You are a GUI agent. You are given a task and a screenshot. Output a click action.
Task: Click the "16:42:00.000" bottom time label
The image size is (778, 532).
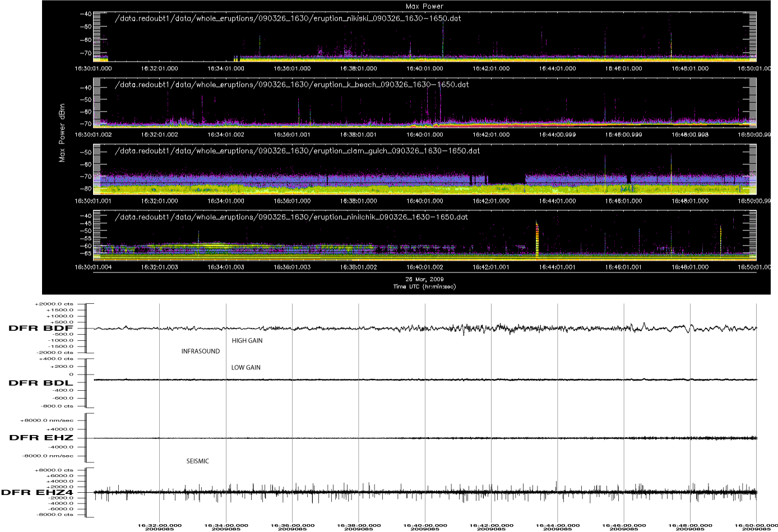pos(490,525)
